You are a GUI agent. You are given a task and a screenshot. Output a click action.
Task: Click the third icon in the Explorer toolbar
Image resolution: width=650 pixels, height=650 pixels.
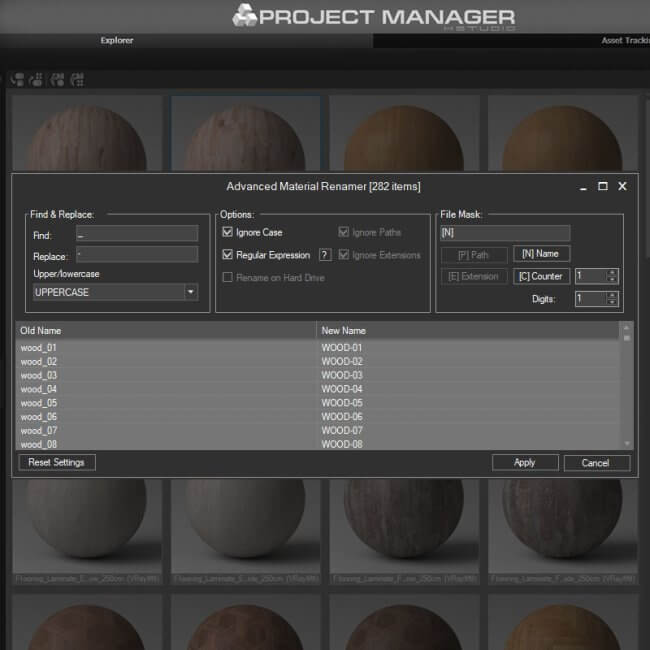(57, 79)
